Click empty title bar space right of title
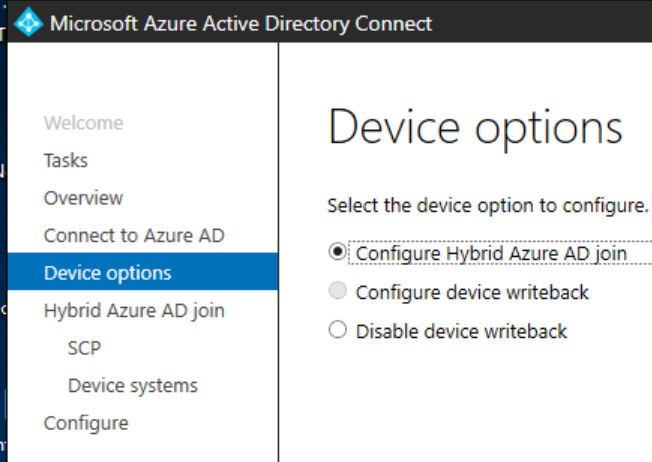 pos(545,23)
